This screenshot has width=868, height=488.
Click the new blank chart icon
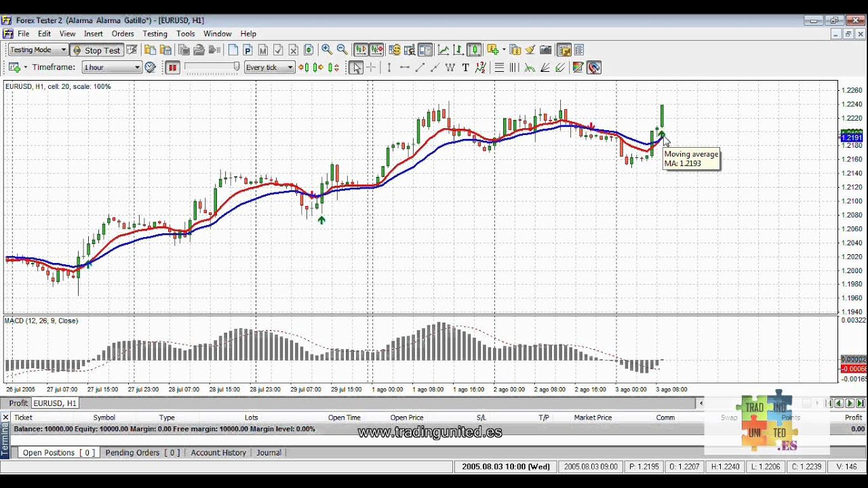(x=233, y=49)
